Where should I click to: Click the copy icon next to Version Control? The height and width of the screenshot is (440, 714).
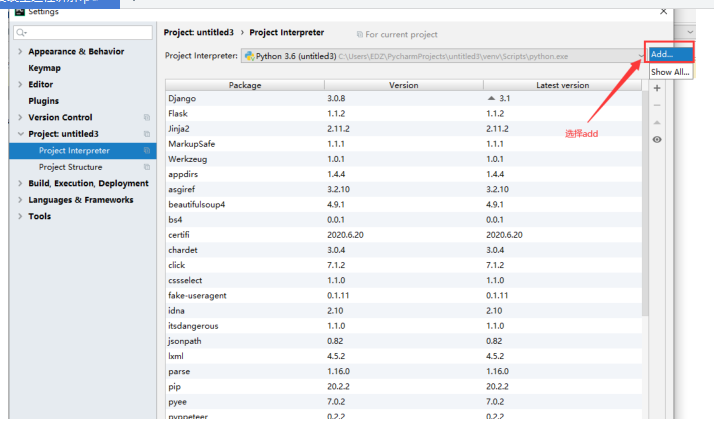pos(147,118)
